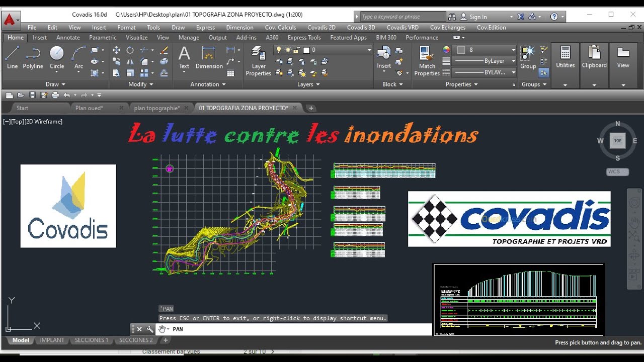644x362 pixels.
Task: Switch to the Annotate ribbon tab
Action: (x=68, y=38)
